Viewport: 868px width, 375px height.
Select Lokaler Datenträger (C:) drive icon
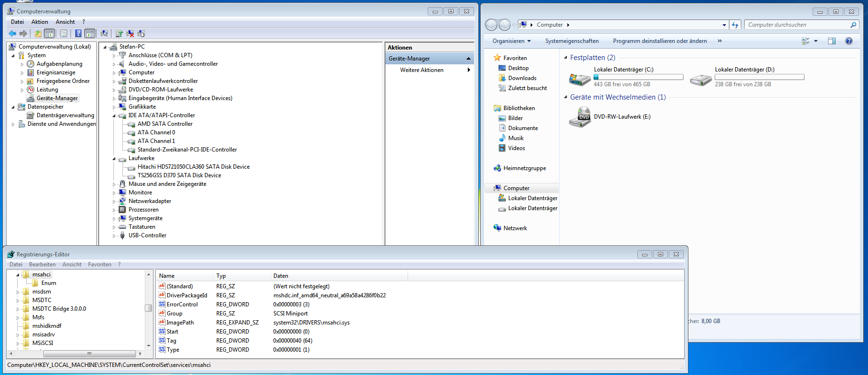(x=580, y=78)
